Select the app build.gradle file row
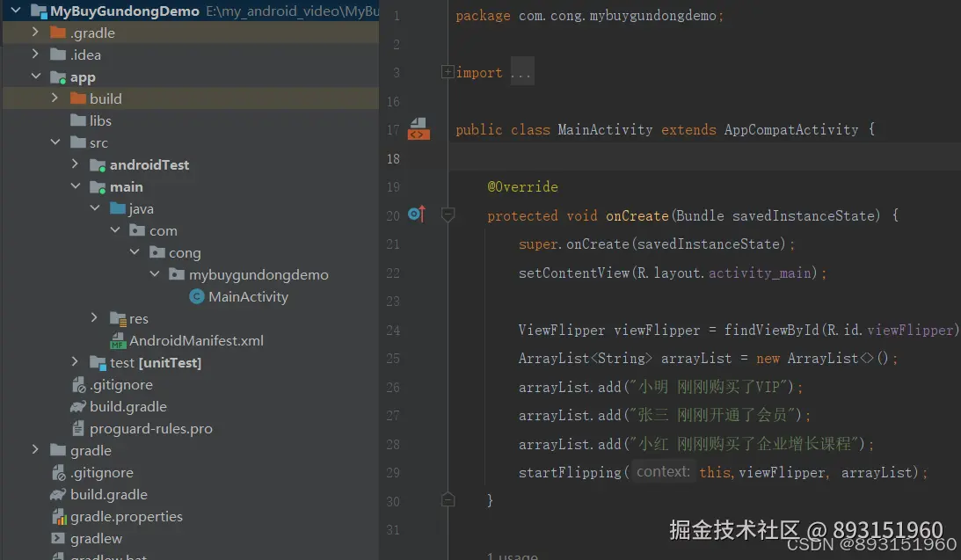This screenshot has height=560, width=961. point(191,407)
